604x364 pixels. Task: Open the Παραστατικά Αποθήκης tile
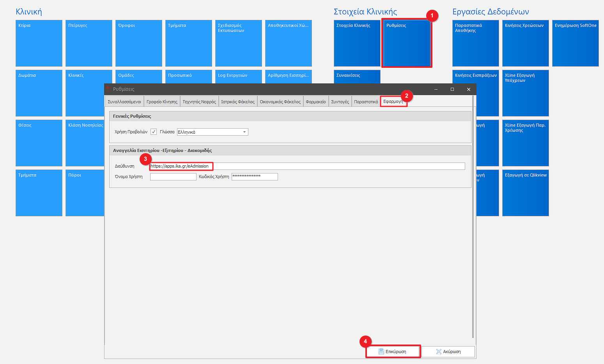click(475, 43)
